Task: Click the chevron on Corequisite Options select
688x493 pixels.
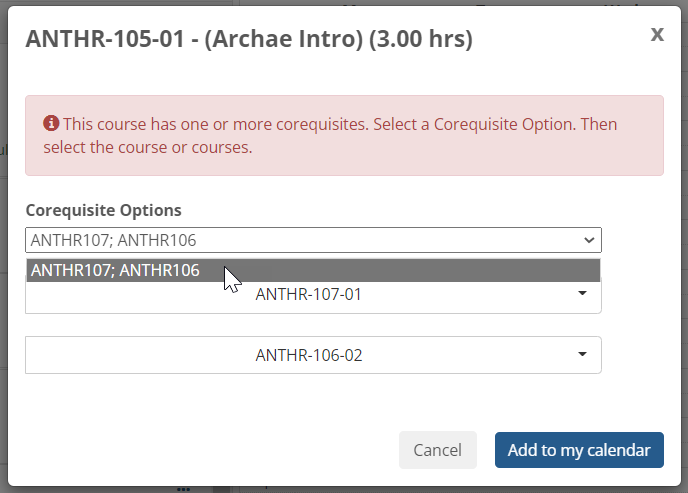Action: (587, 240)
